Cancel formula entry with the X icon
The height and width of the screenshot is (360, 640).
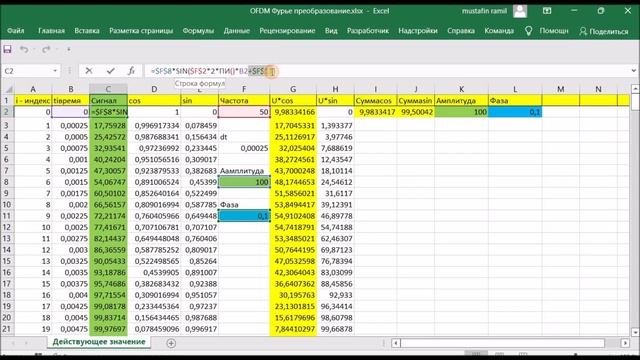pos(89,71)
